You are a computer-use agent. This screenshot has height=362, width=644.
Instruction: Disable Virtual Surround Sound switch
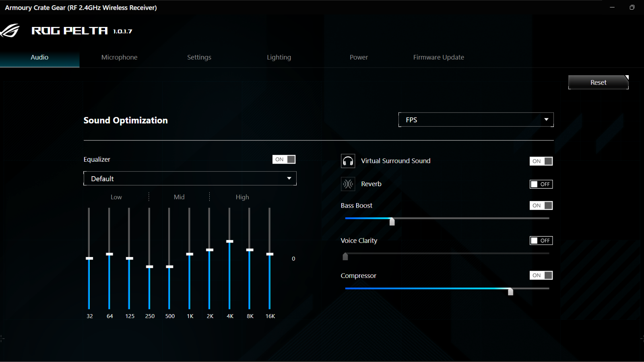point(541,161)
